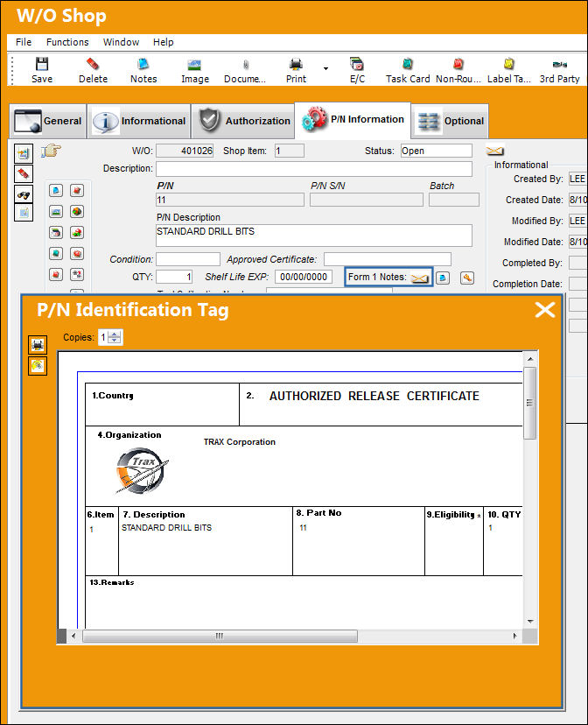Click the Label Tag toolbar icon
Viewport: 588px width, 725px height.
point(508,70)
